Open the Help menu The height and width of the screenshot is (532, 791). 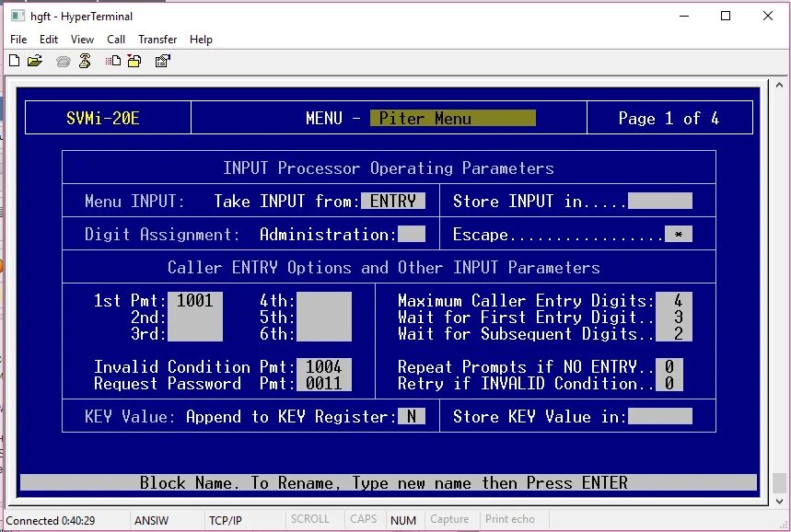click(x=201, y=40)
